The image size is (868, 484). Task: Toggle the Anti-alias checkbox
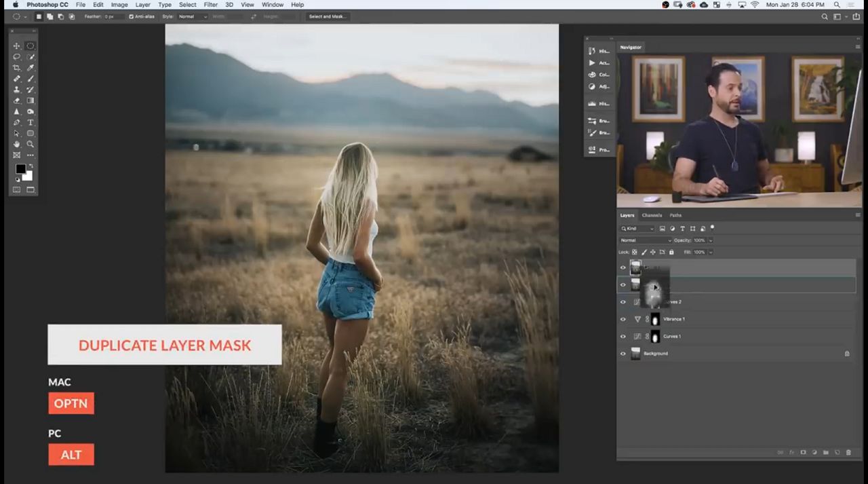pyautogui.click(x=131, y=16)
